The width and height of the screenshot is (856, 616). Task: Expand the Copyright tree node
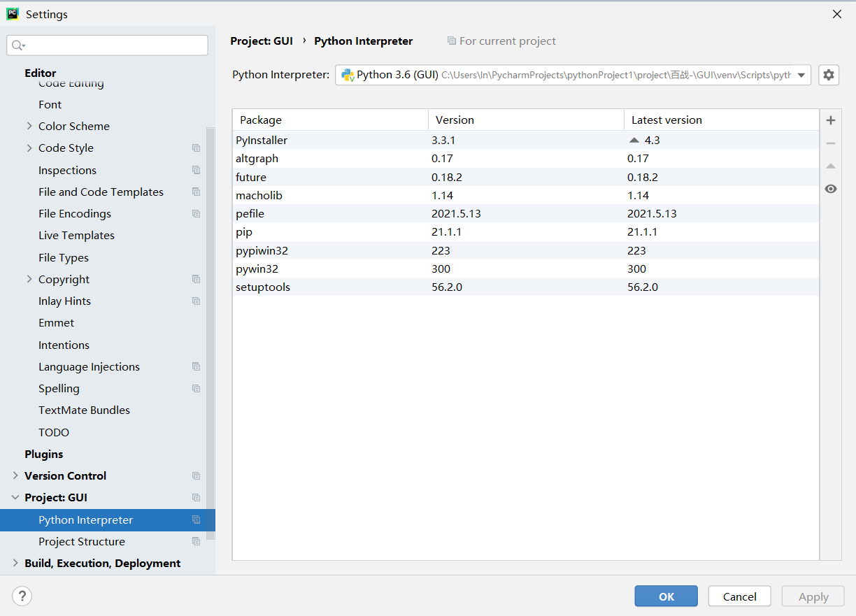(29, 279)
